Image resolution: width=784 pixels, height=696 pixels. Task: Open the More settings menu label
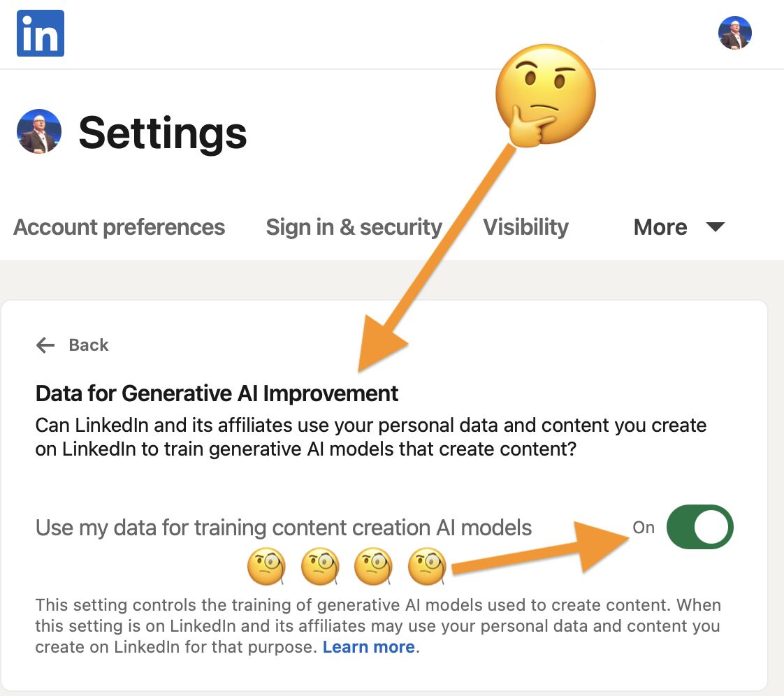click(x=660, y=227)
